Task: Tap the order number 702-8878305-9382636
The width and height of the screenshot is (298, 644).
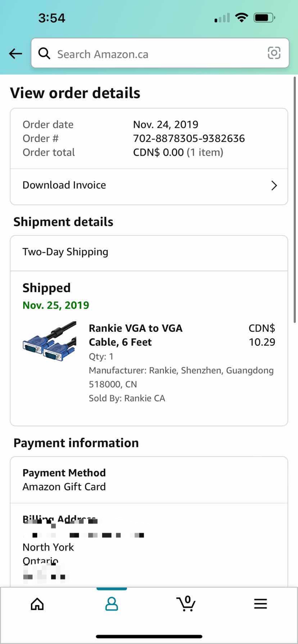Action: pyautogui.click(x=188, y=138)
